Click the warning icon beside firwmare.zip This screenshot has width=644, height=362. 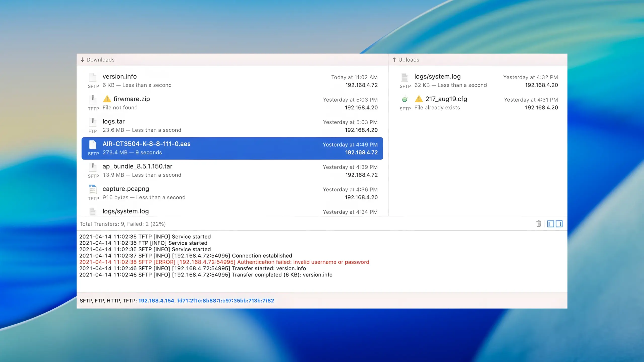click(107, 99)
